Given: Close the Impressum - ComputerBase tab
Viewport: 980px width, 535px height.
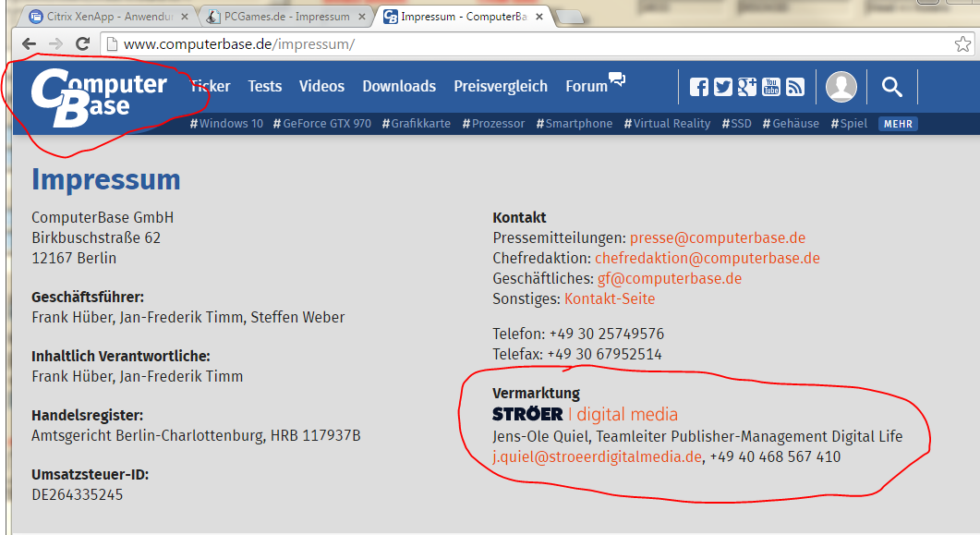Looking at the screenshot, I should click(539, 17).
